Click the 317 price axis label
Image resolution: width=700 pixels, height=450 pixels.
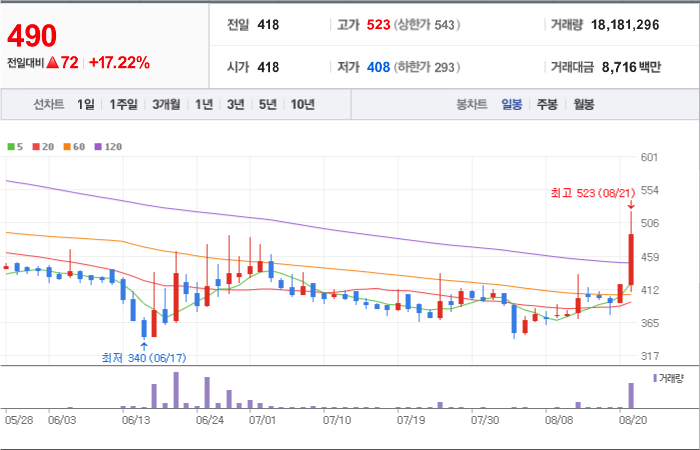(x=649, y=356)
